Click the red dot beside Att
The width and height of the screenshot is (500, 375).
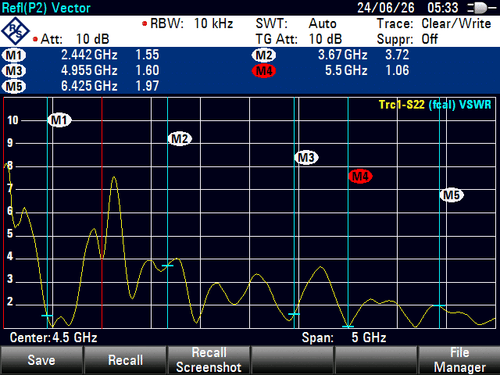tap(35, 39)
